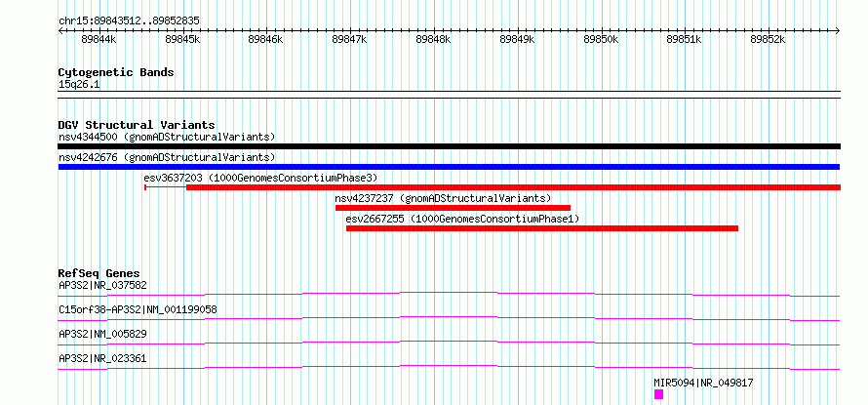The image size is (868, 405).
Task: Open the MIR5094|NR_049817 gene label
Action: pyautogui.click(x=703, y=383)
